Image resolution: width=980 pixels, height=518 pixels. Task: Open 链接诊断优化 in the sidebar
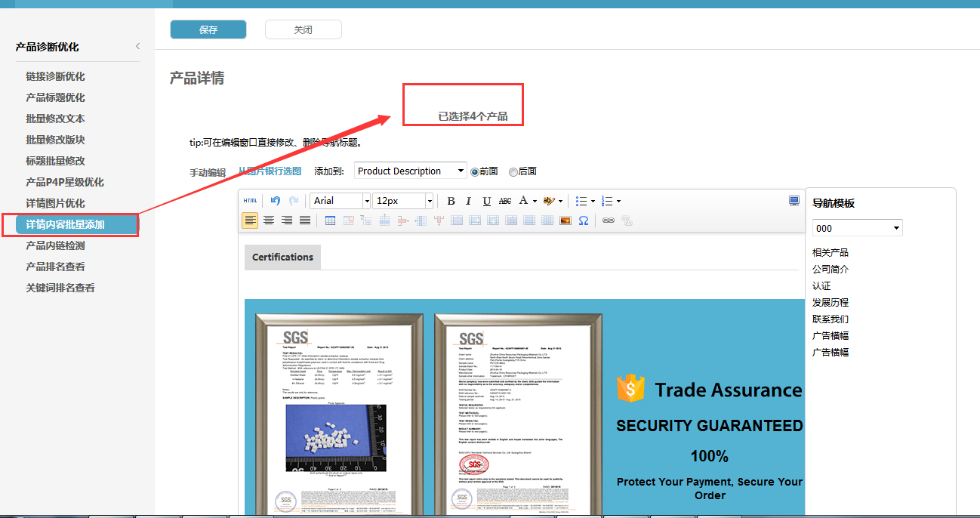pyautogui.click(x=55, y=76)
